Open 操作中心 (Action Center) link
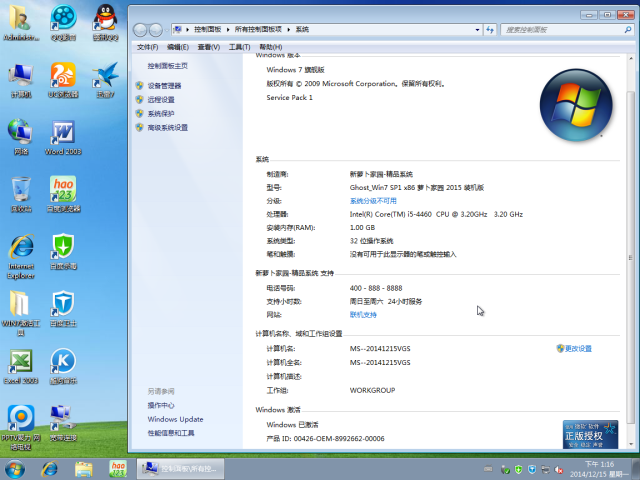The height and width of the screenshot is (480, 640). tap(161, 405)
